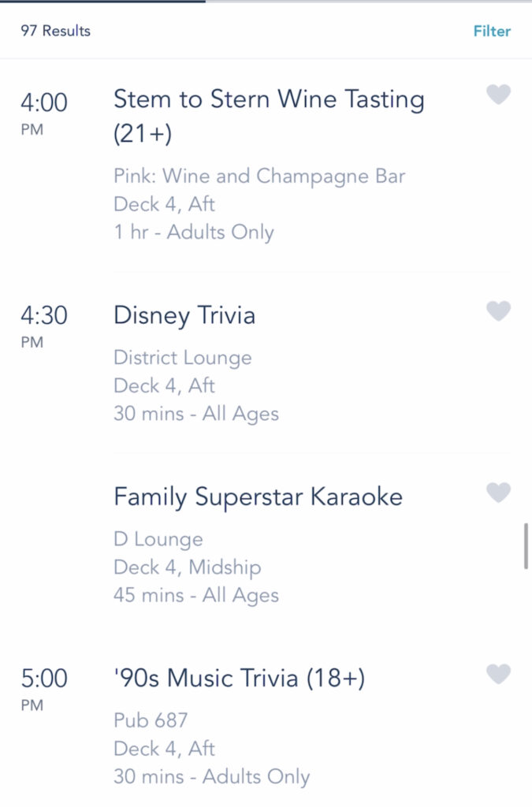Tap 45 mins - All Ages description
532x807 pixels.
point(196,596)
